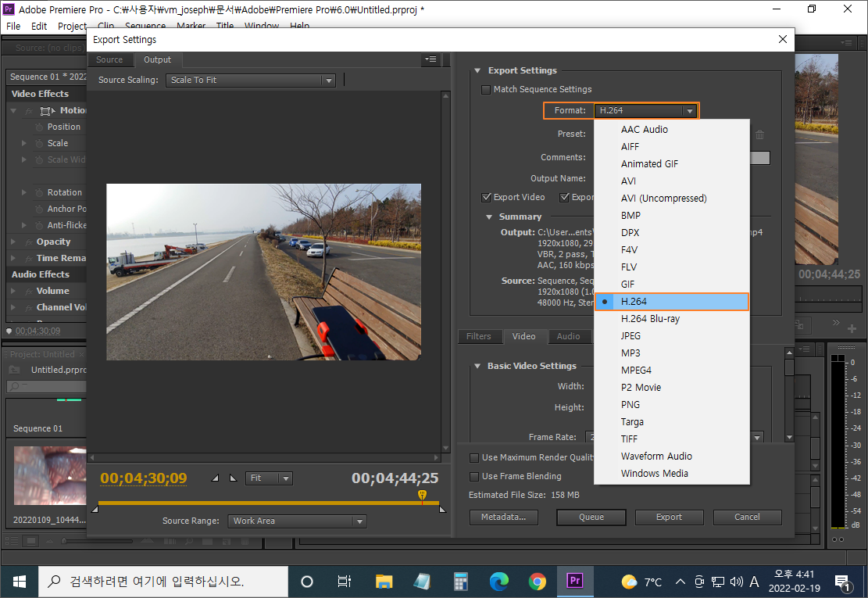Image resolution: width=868 pixels, height=598 pixels.
Task: Choose H.264 Blu-ray format option
Action: tap(672, 319)
